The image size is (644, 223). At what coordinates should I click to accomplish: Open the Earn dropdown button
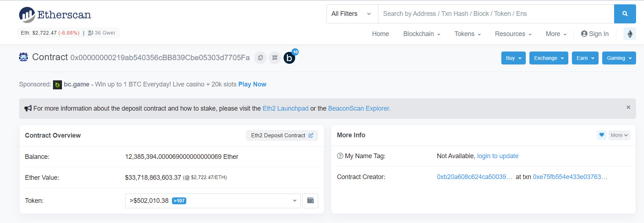point(585,58)
